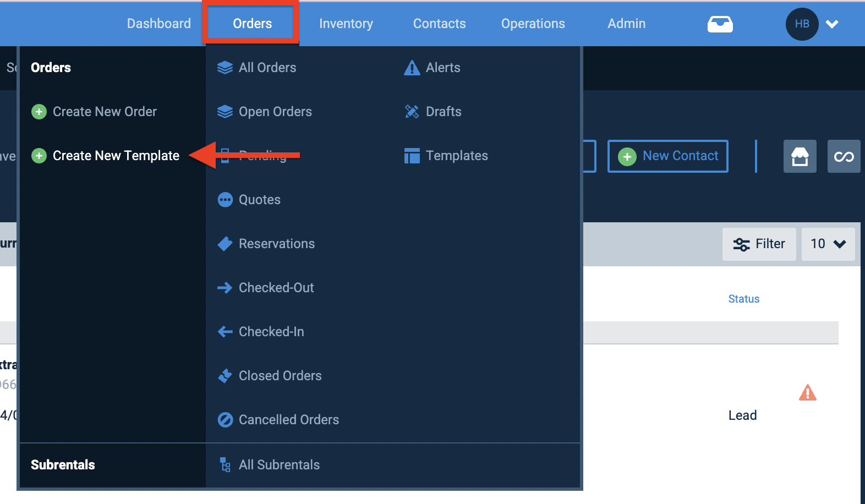Click the Open Orders stack icon
Viewport: 865px width, 504px height.
[x=225, y=112]
